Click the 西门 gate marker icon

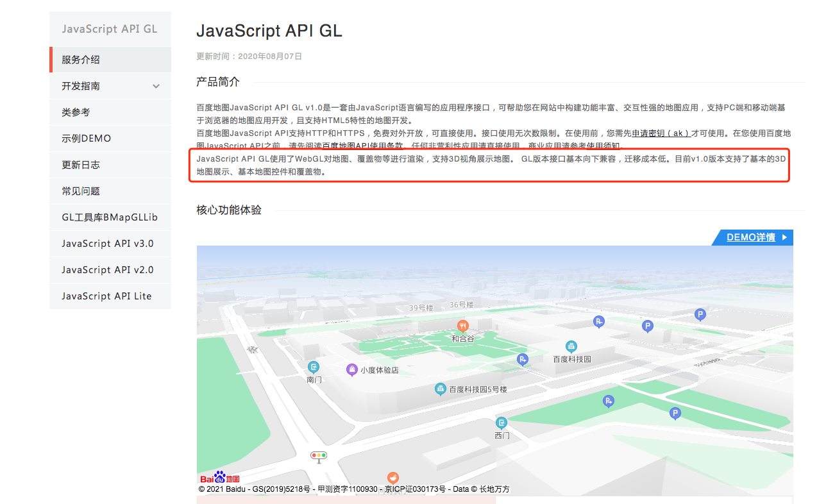502,423
